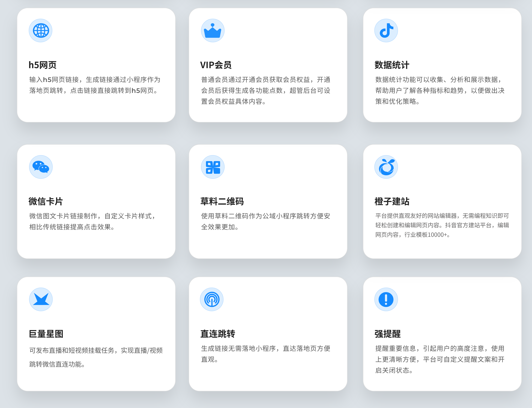Click the WeChat bubbles icon on 微信卡片 card
Image resolution: width=532 pixels, height=408 pixels.
[x=41, y=167]
